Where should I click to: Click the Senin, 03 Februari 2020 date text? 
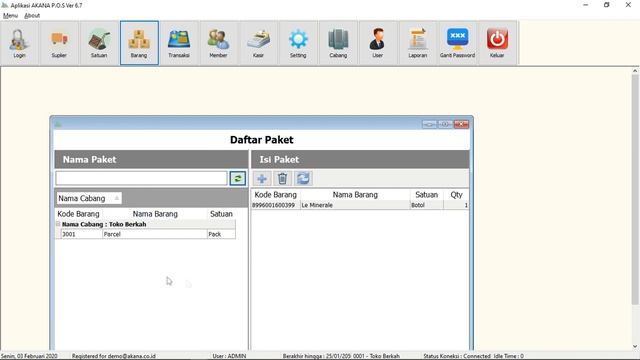(x=29, y=356)
